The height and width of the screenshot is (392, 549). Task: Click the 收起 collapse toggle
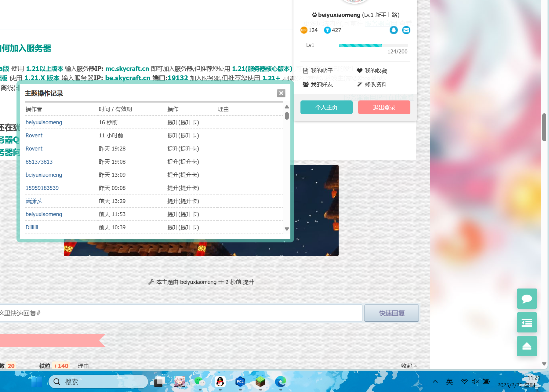[x=409, y=366]
